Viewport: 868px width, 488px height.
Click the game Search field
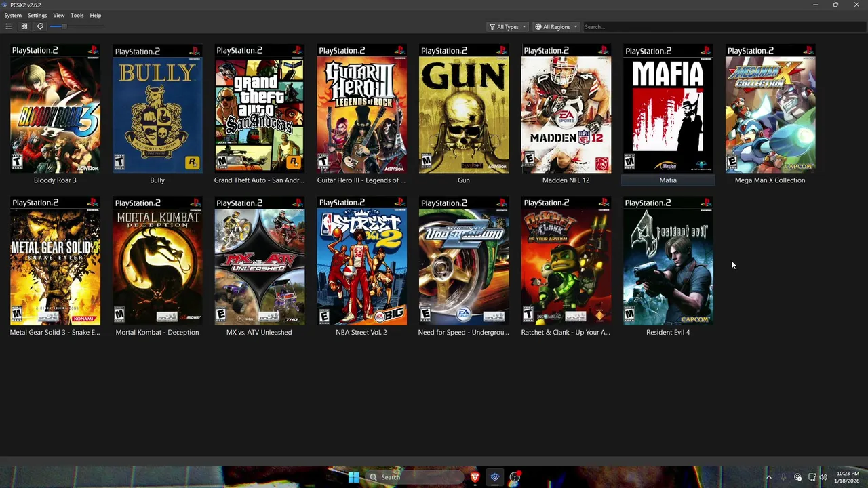click(724, 27)
